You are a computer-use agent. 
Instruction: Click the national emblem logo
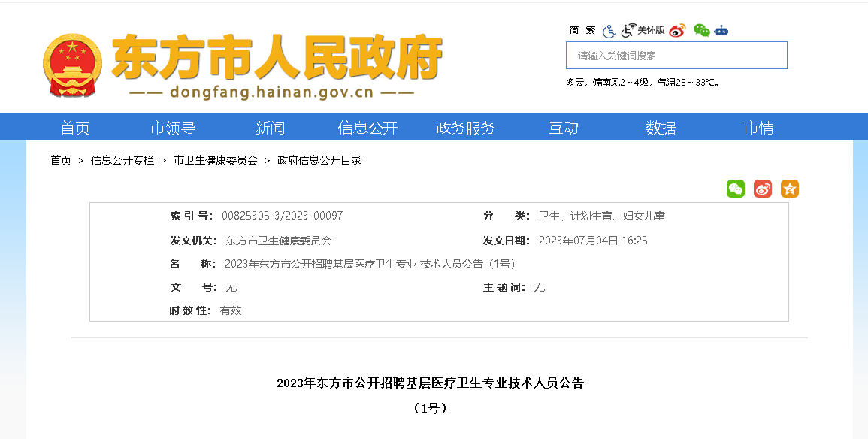72,65
